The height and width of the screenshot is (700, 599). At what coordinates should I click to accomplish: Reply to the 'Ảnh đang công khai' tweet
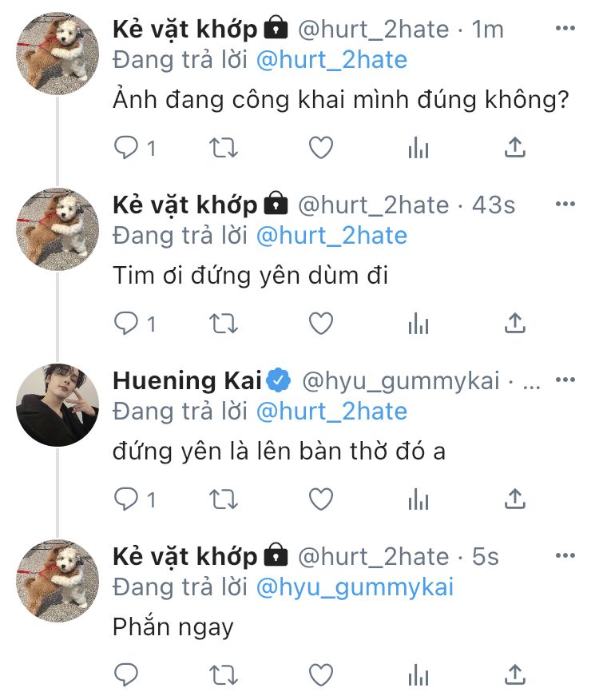126,147
